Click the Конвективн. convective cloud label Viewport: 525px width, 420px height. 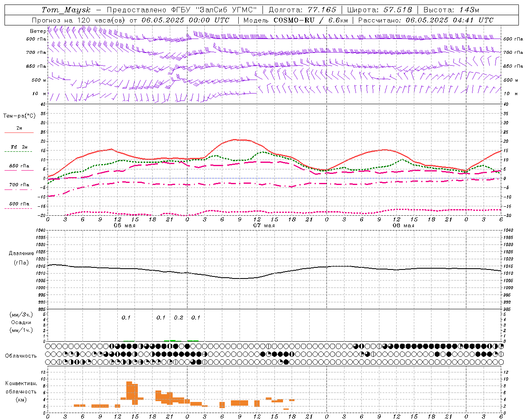tap(21, 383)
